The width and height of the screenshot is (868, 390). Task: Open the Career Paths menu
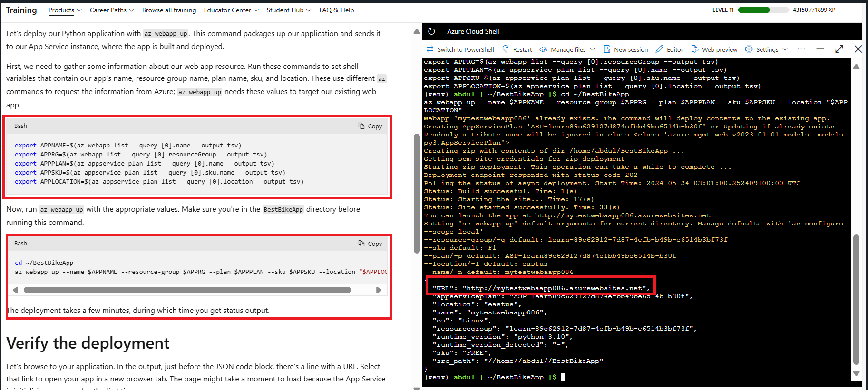coord(112,10)
